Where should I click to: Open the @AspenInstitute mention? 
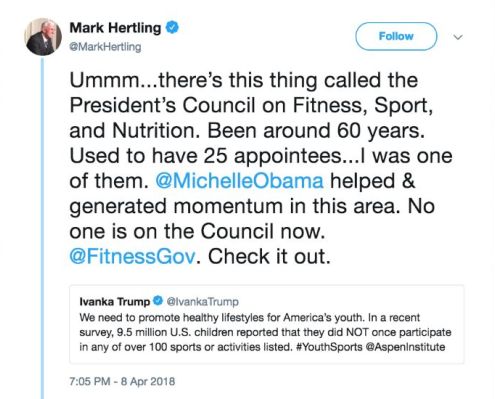(x=405, y=347)
